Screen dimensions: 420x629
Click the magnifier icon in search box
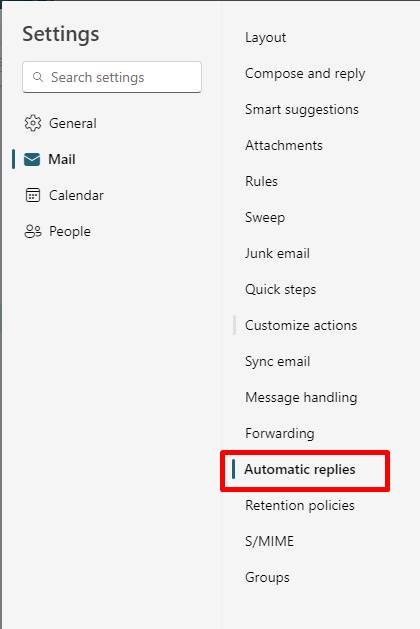38,77
